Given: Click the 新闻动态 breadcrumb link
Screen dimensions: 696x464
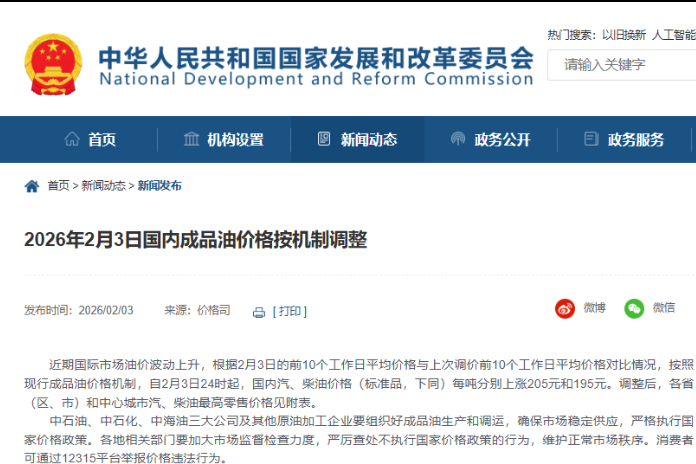Looking at the screenshot, I should click(104, 186).
